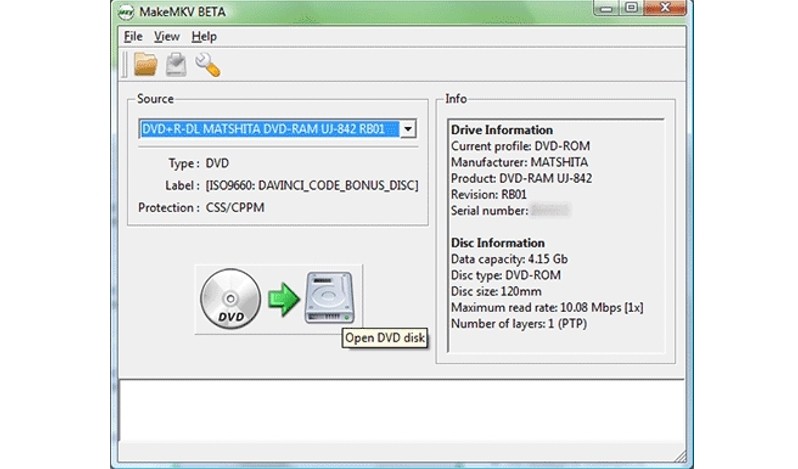This screenshot has width=798, height=469.
Task: Open the View menu
Action: coord(166,37)
